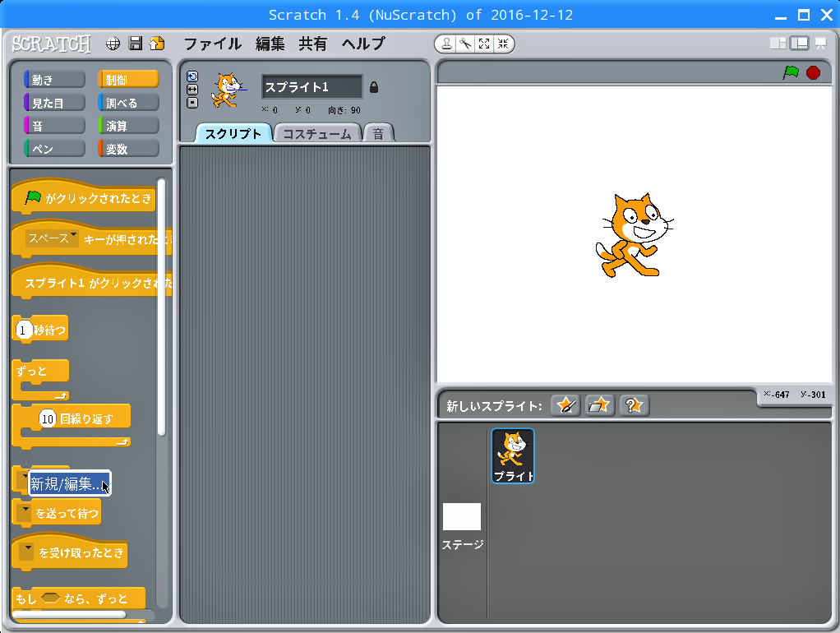Click the もし なら、ずっと block
The height and width of the screenshot is (633, 840).
click(78, 598)
